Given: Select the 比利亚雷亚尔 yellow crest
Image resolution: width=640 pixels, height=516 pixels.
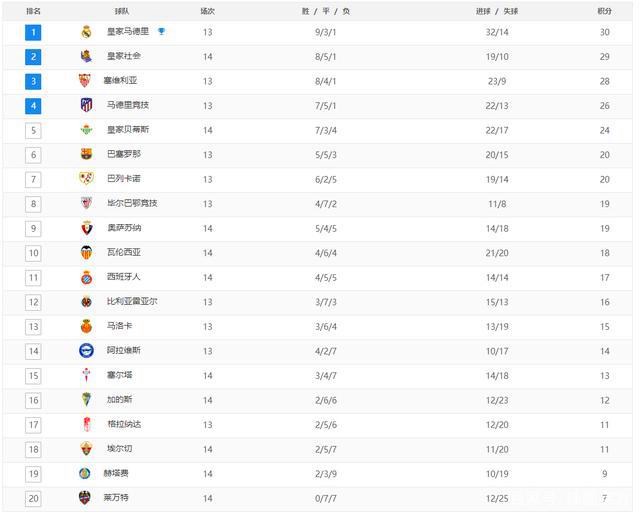Looking at the screenshot, I should click(86, 301).
